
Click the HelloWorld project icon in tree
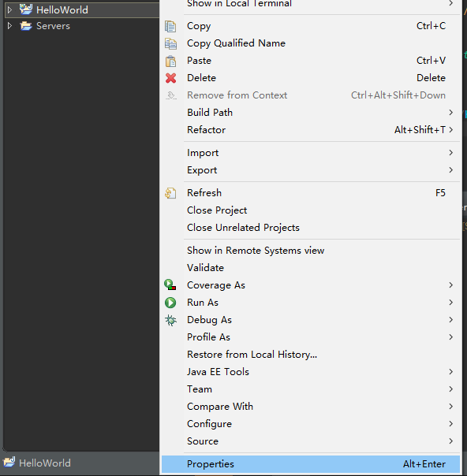26,9
